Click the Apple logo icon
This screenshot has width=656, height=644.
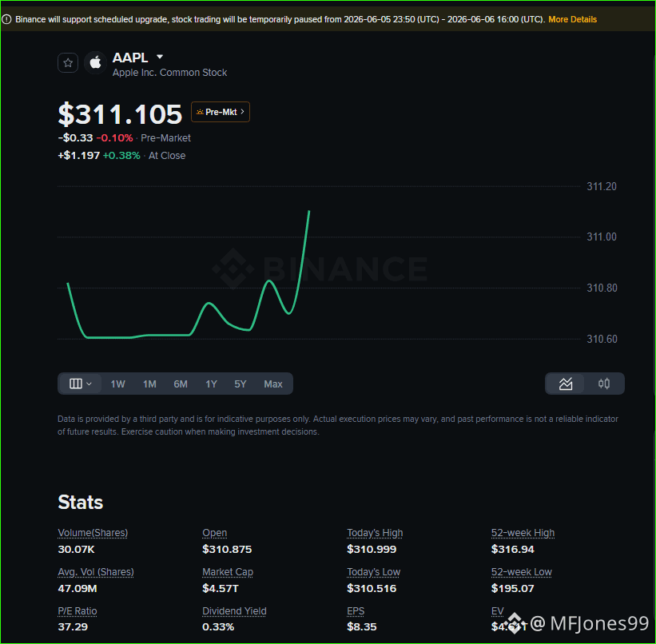[95, 63]
